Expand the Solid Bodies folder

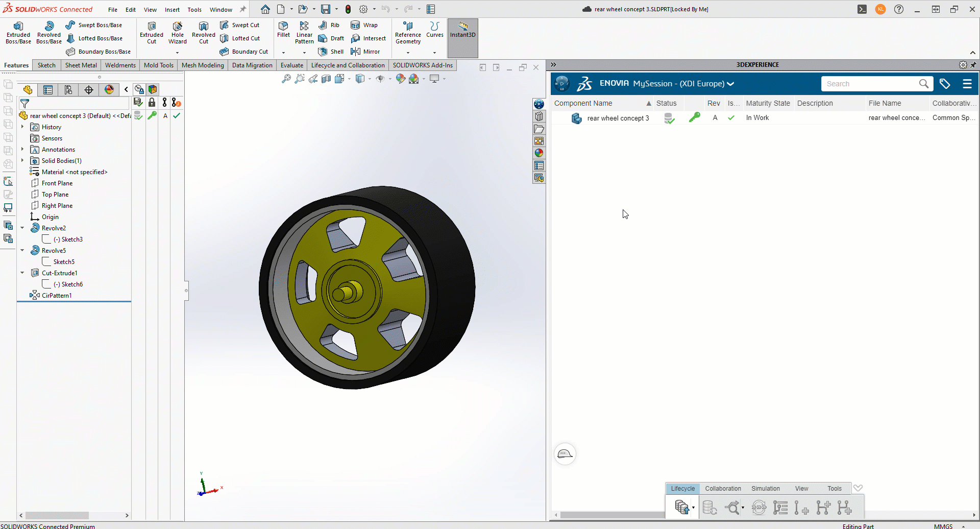click(22, 161)
